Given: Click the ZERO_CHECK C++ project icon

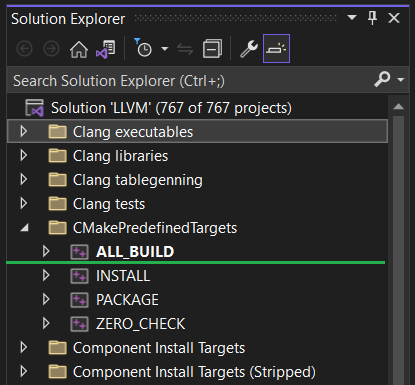Looking at the screenshot, I should pos(79,324).
